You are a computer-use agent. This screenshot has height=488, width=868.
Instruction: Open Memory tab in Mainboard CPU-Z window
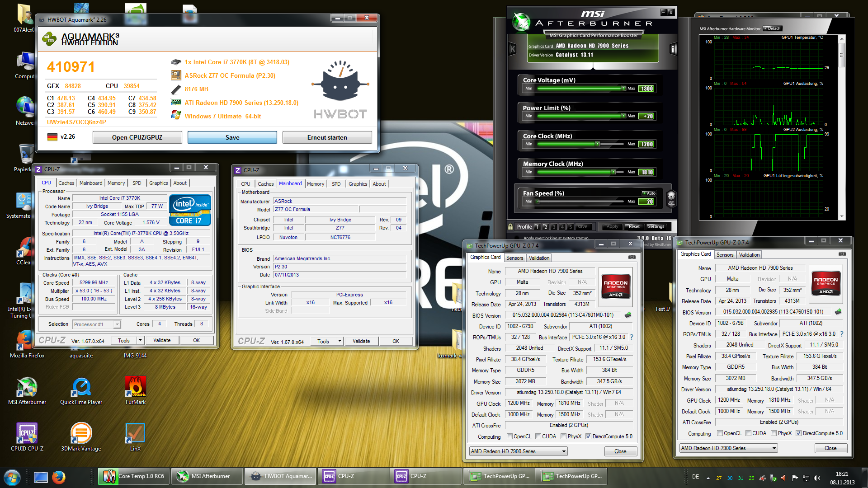tap(315, 184)
